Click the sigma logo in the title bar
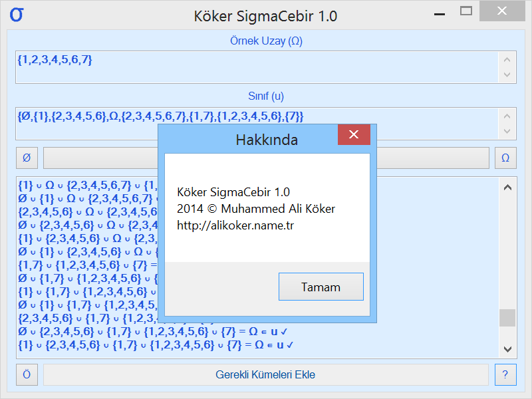 (x=17, y=13)
